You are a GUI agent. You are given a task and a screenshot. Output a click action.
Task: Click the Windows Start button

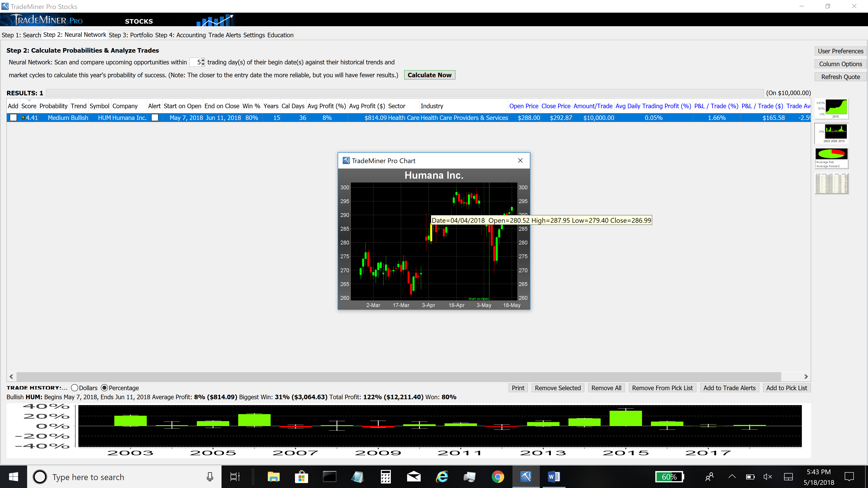(14, 477)
